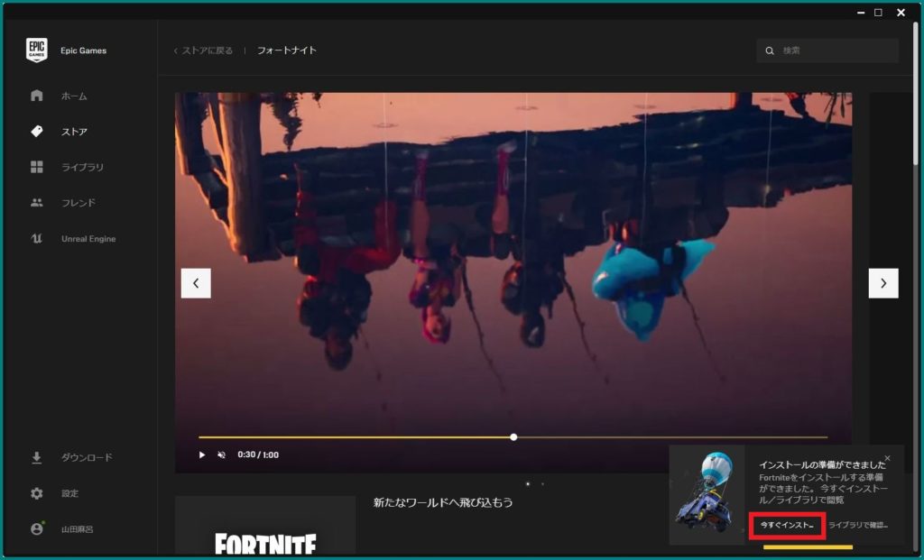Image resolution: width=924 pixels, height=560 pixels.
Task: Show the previous carousel slide
Action: click(196, 283)
